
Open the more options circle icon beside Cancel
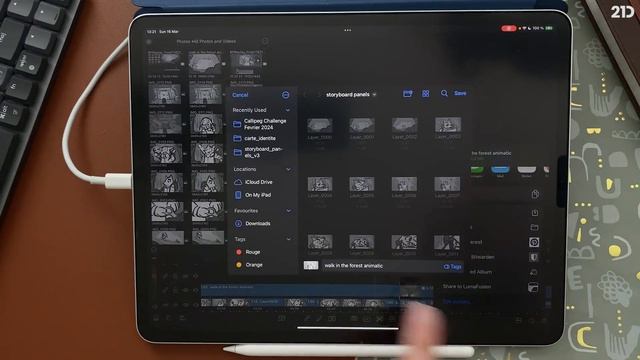[286, 95]
